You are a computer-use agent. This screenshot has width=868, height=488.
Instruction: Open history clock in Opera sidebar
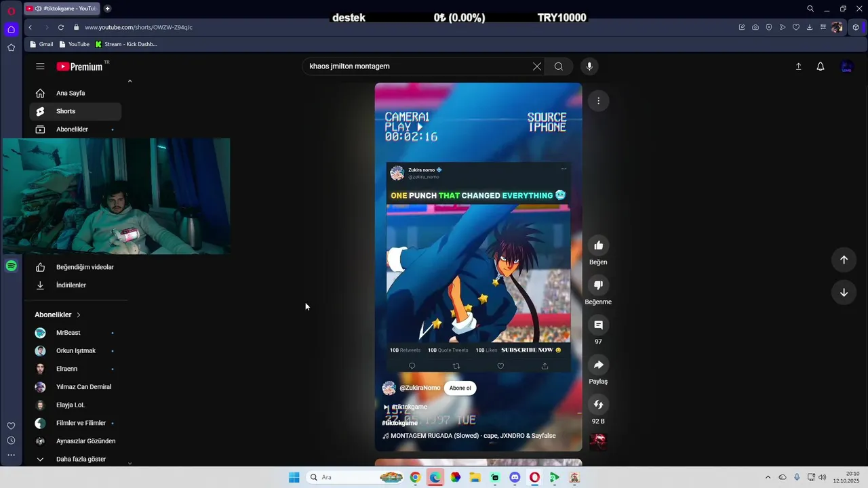coord(11,441)
